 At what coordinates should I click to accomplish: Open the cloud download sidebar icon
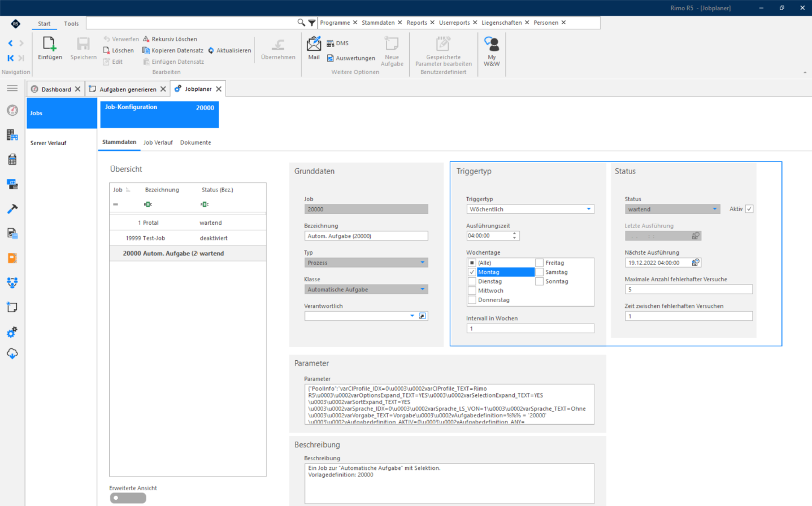[12, 354]
